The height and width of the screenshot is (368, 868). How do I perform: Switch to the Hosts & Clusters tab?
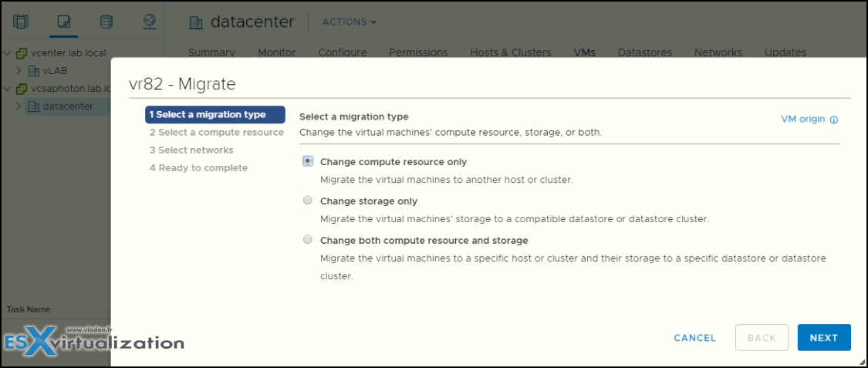click(511, 52)
